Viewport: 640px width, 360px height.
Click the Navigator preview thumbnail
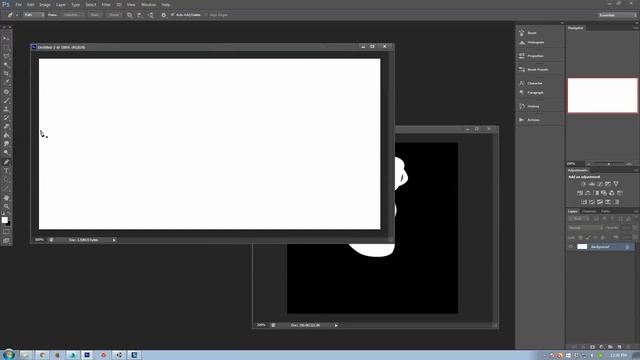(602, 95)
